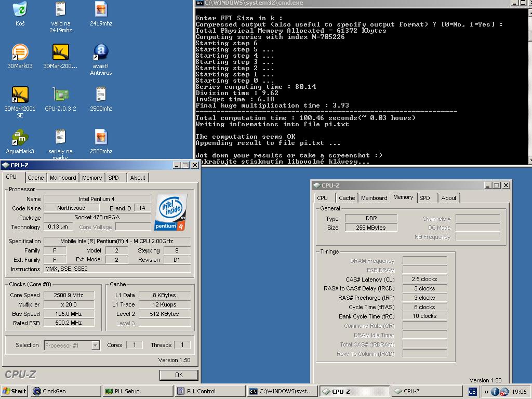This screenshot has height=399, width=532.
Task: Select the GPU-Z.0.3.2 desktop icon
Action: point(60,95)
